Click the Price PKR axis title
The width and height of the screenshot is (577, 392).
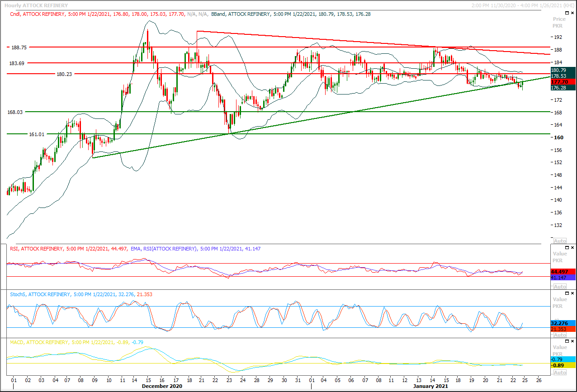[559, 22]
